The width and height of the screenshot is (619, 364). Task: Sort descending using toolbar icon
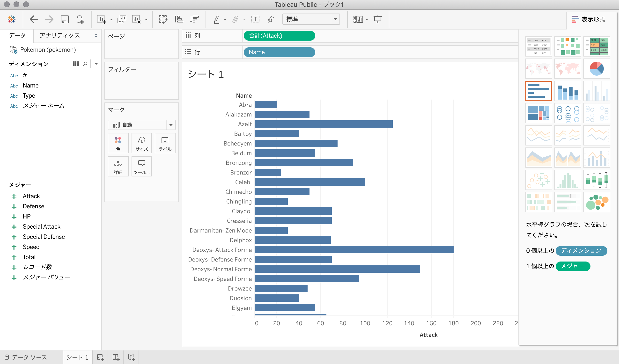coord(194,19)
